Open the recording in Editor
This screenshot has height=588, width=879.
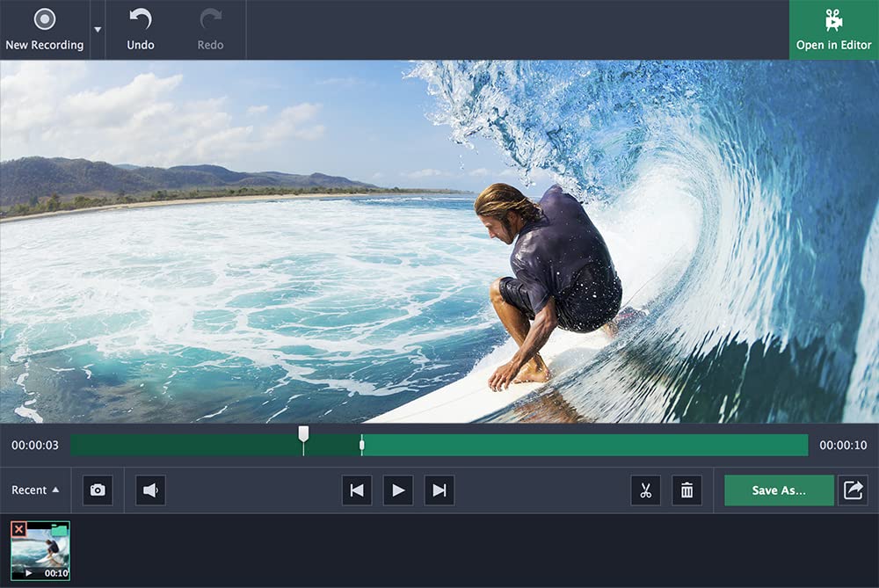pyautogui.click(x=833, y=30)
